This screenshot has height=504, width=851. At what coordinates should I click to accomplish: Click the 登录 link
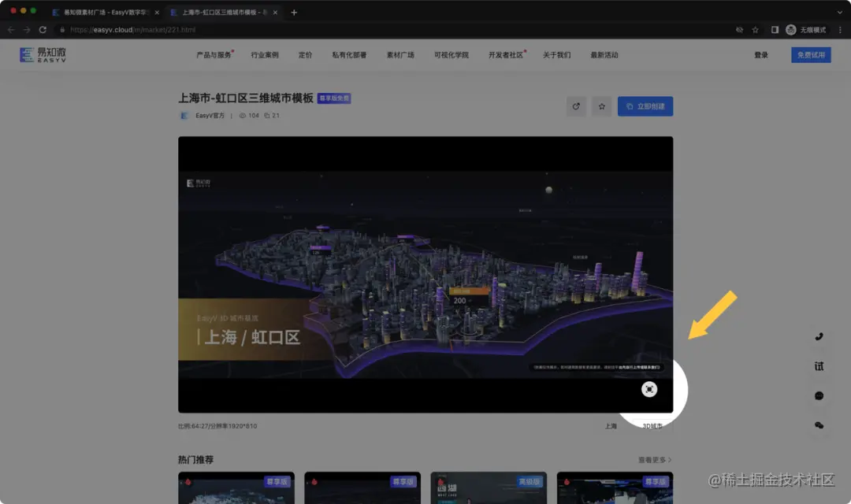(x=761, y=55)
